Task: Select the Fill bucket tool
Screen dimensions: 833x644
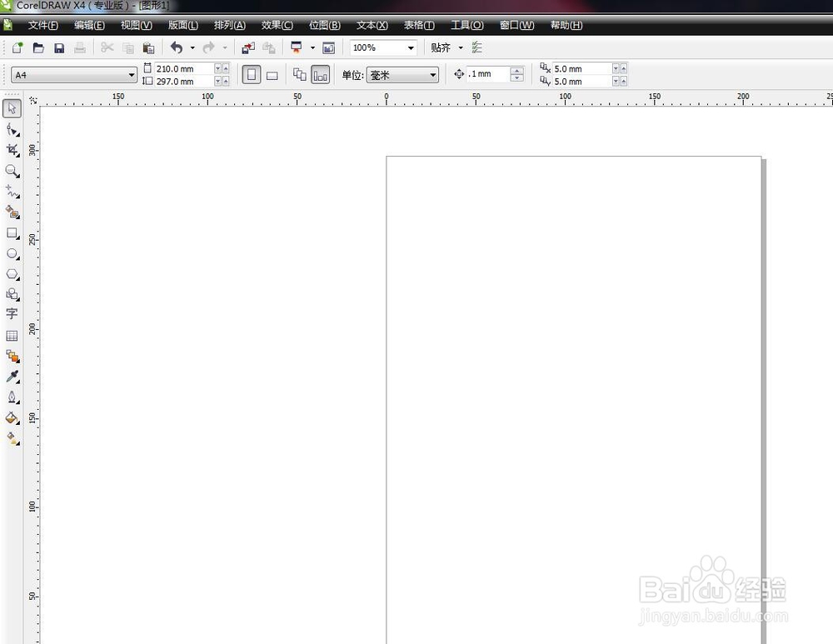Action: coord(12,418)
